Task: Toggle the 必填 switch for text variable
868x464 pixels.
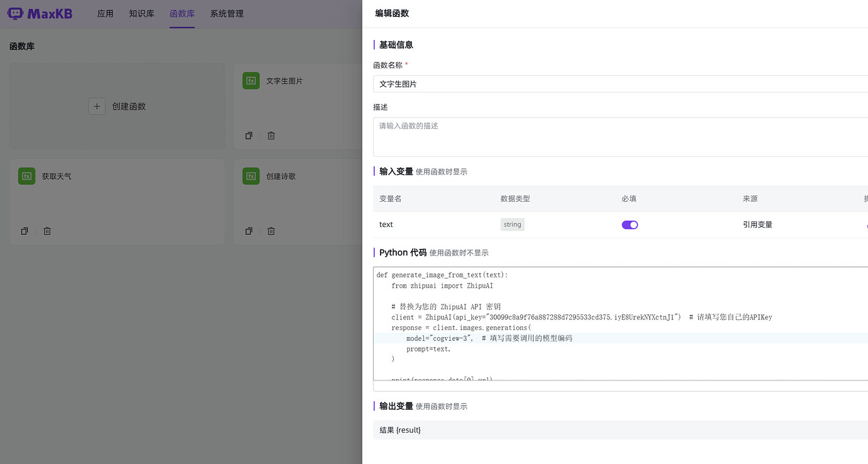Action: point(630,224)
